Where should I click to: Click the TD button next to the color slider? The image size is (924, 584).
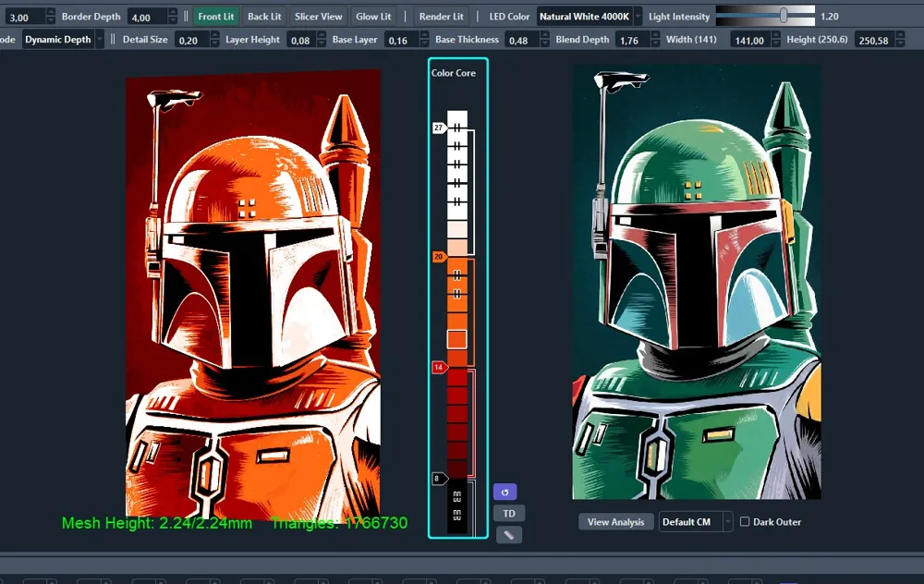[x=509, y=513]
